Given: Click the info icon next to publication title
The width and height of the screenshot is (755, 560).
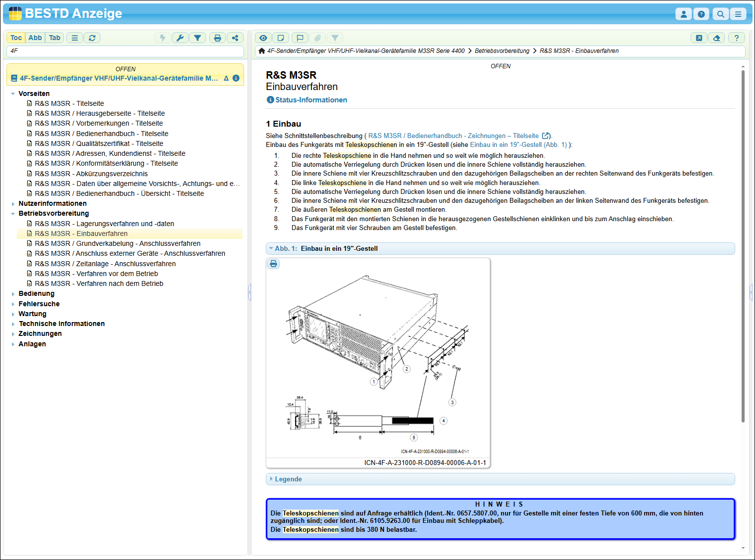Looking at the screenshot, I should (236, 78).
